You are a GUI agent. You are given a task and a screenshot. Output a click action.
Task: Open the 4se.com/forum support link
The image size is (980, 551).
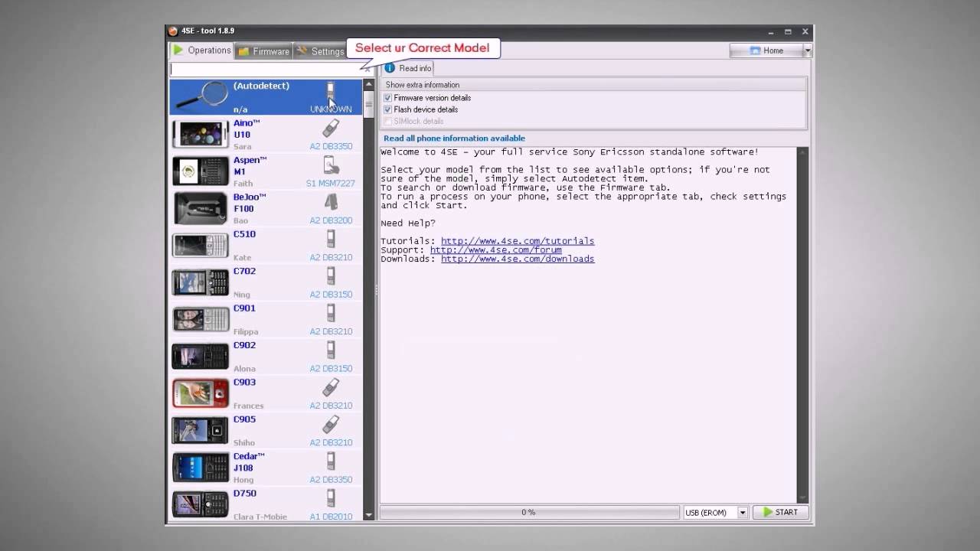496,250
